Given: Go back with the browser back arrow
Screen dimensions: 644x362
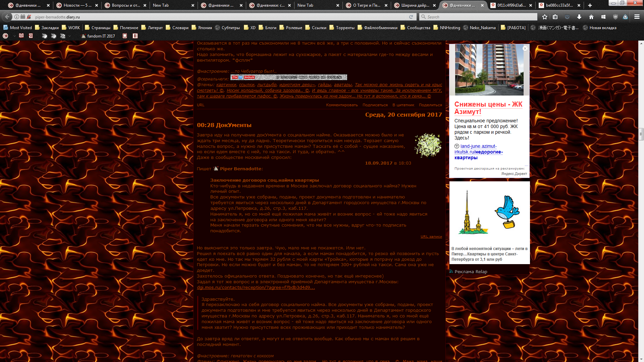Looking at the screenshot, I should point(7,17).
